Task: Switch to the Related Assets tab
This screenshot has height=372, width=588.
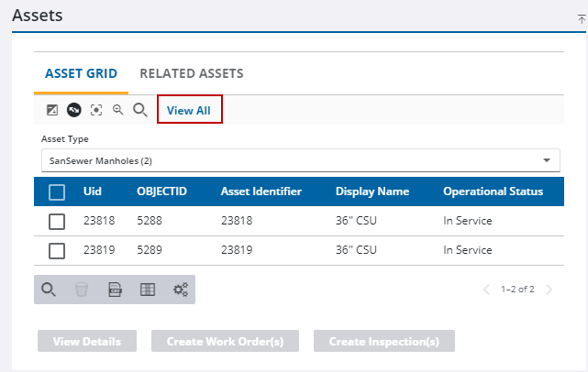Action: (x=191, y=73)
